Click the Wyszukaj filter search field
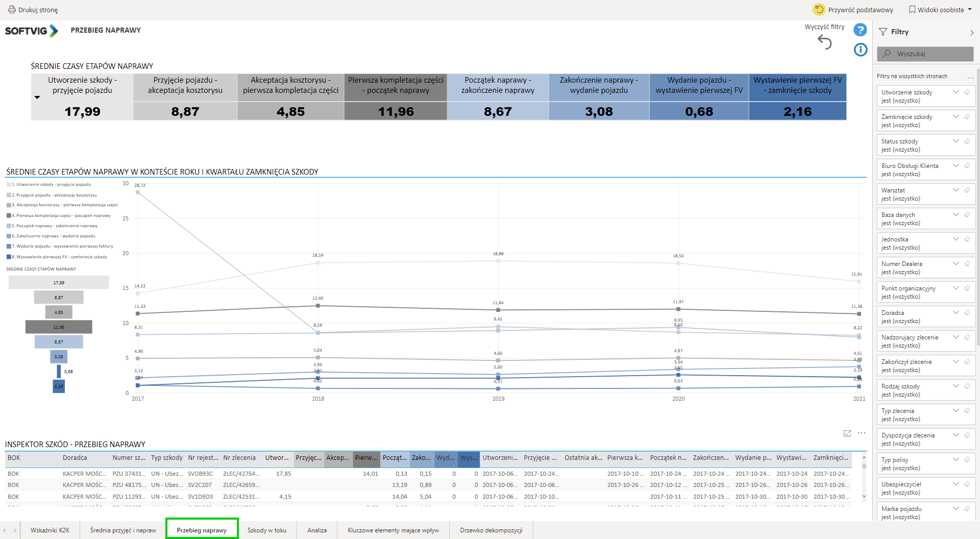 coord(925,54)
